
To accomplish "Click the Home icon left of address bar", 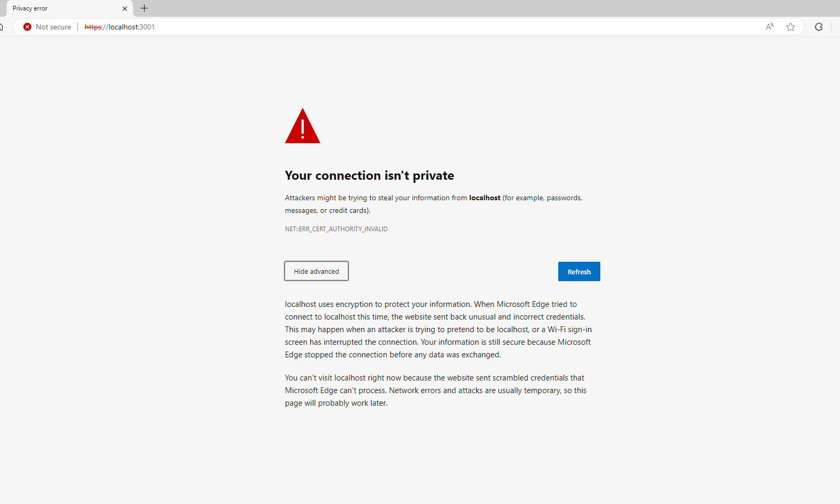I will 2,27.
